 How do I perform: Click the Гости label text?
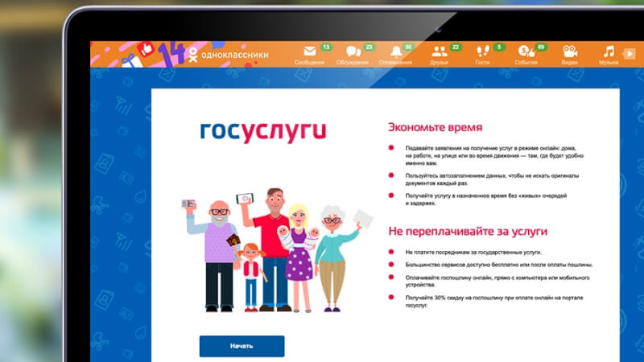[x=482, y=63]
